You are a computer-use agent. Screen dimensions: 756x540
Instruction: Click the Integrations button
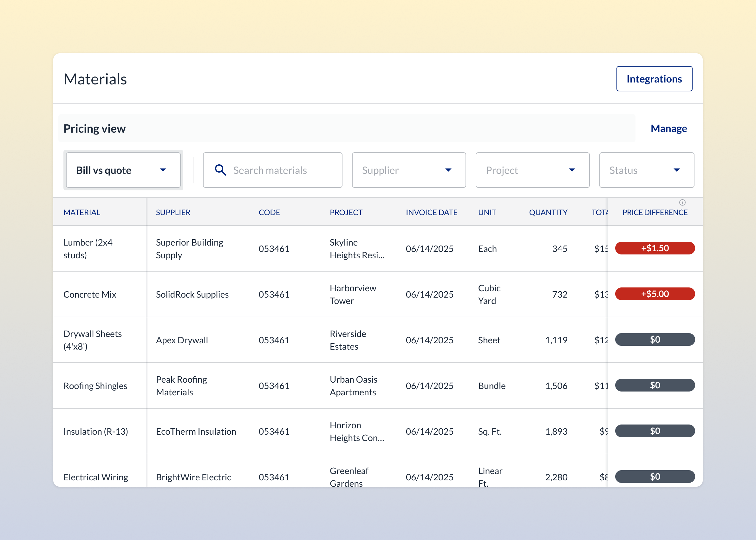coord(654,78)
